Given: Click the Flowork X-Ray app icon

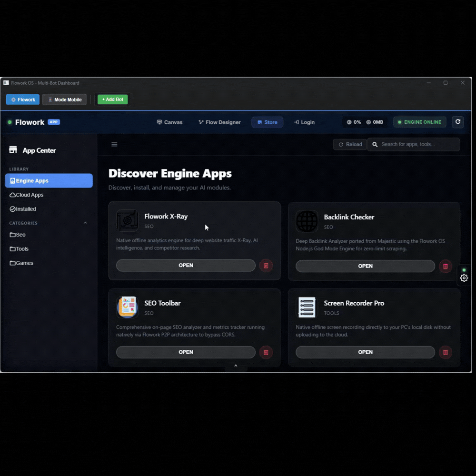Looking at the screenshot, I should (128, 221).
